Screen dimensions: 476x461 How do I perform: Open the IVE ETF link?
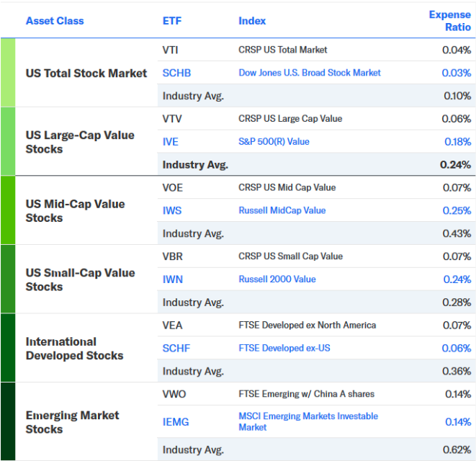click(170, 141)
